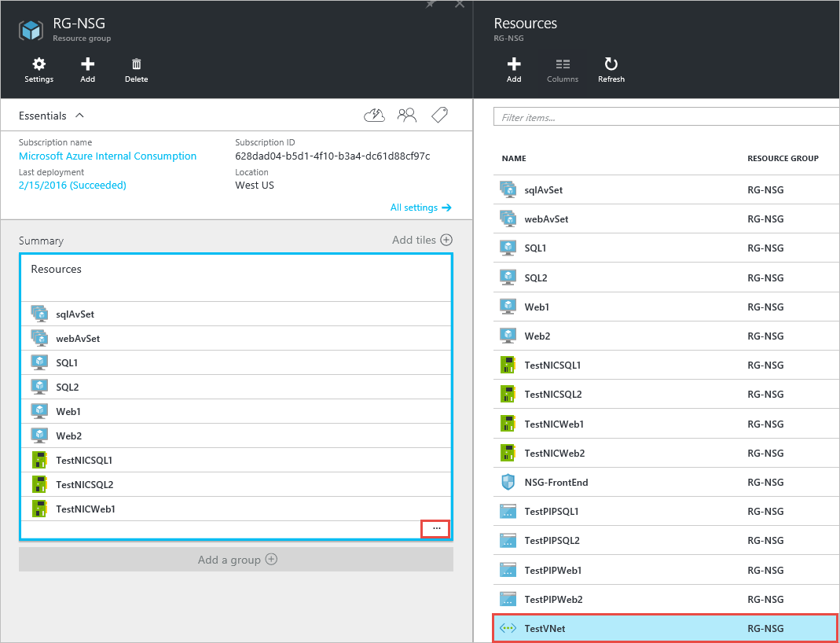
Task: Click the RG-NSG resource group cube icon
Action: click(31, 31)
